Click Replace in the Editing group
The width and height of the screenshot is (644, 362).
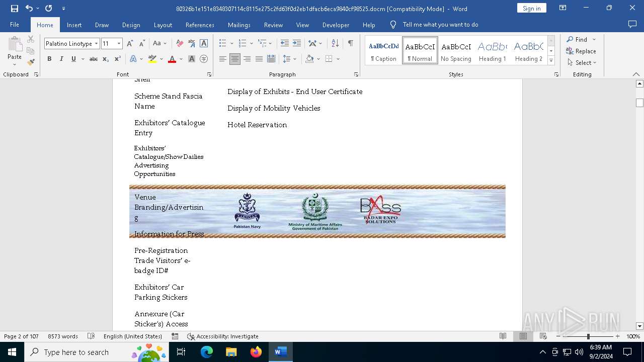click(581, 51)
